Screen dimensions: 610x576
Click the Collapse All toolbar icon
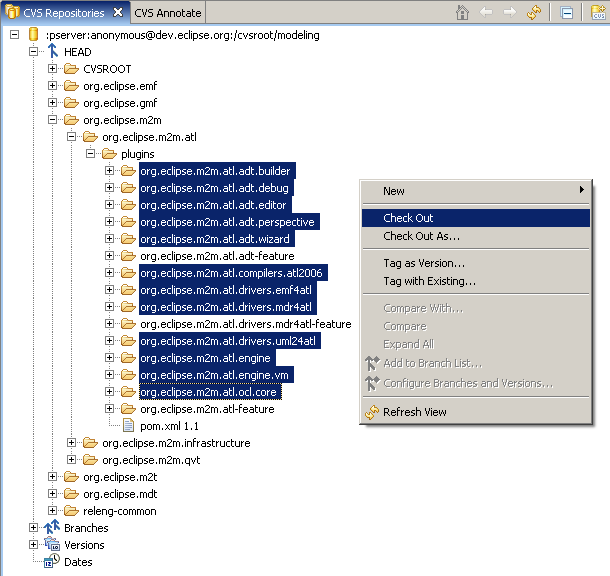(567, 13)
